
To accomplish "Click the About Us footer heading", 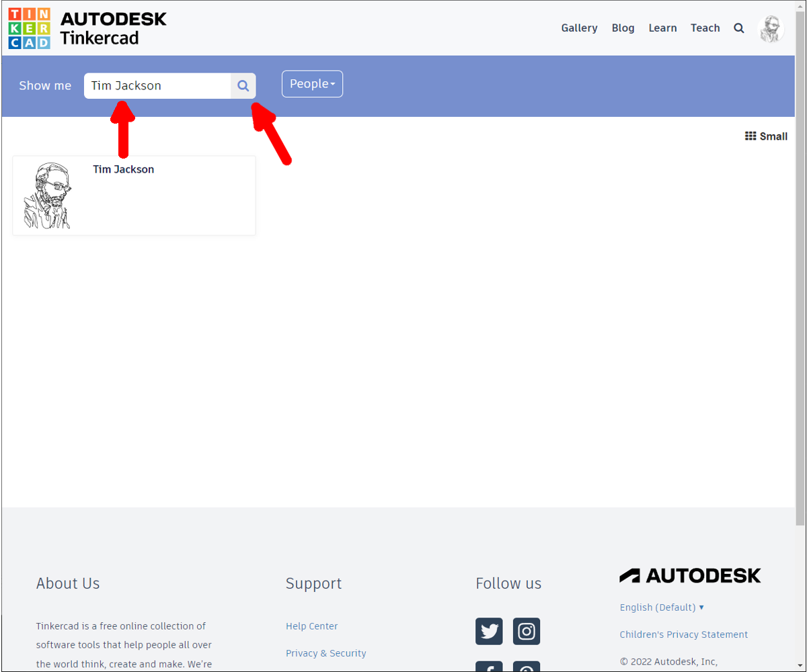I will 68,583.
